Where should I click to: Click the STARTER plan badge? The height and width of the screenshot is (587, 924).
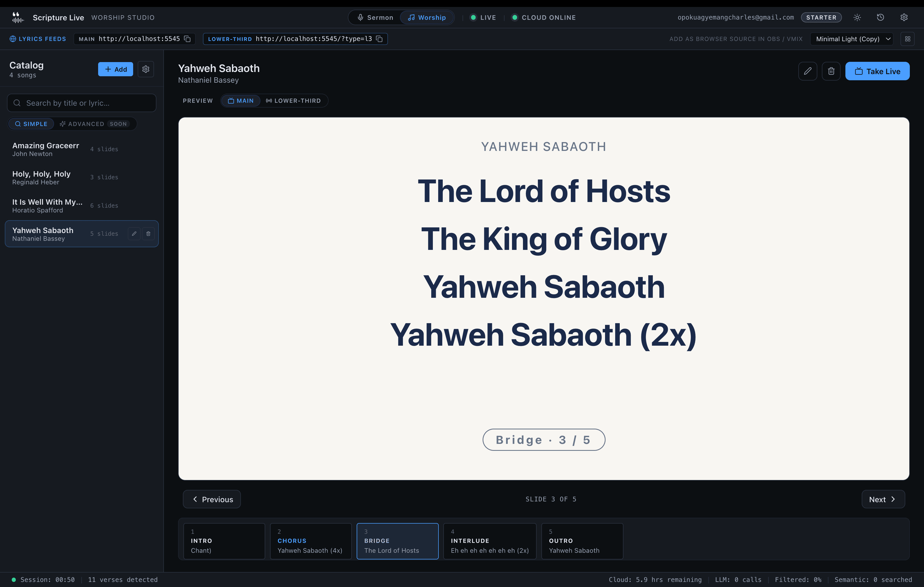821,17
